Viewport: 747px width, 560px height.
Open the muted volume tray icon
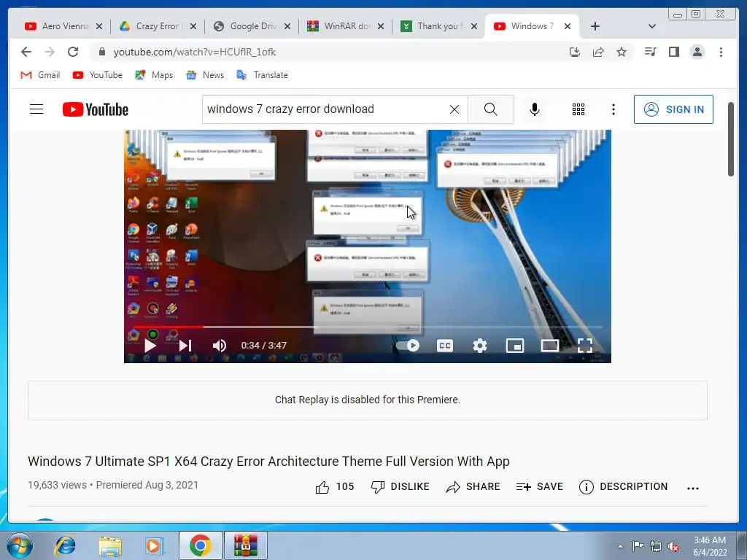673,546
